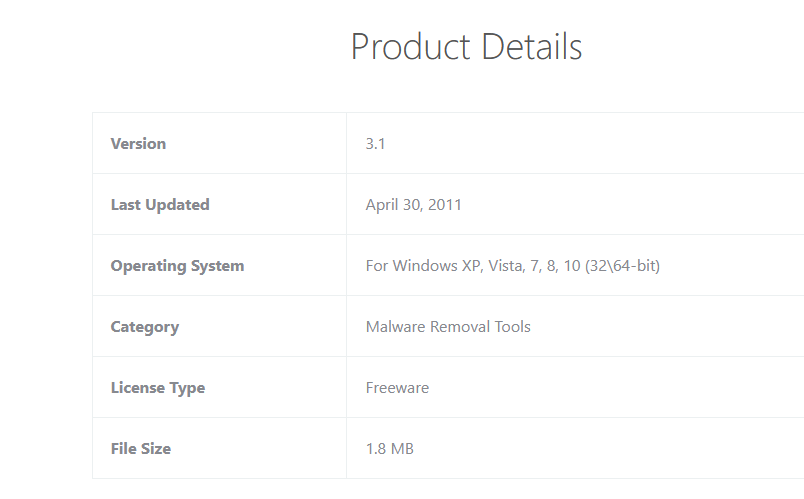The image size is (804, 499).
Task: Click the Product Details heading
Action: click(466, 47)
